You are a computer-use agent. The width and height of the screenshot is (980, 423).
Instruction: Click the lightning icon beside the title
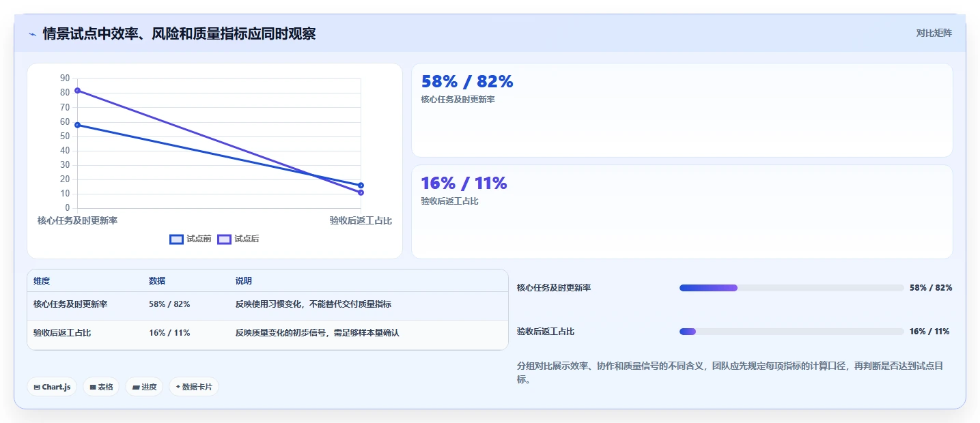pos(32,33)
